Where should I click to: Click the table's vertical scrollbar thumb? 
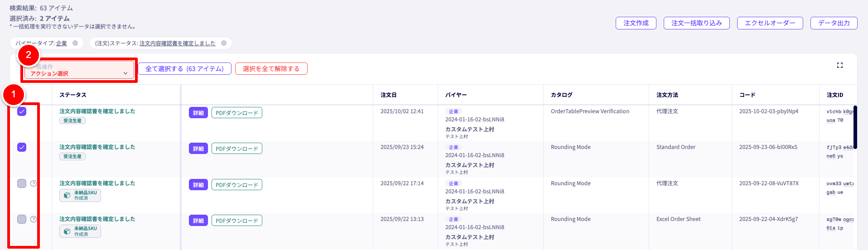coord(855,127)
